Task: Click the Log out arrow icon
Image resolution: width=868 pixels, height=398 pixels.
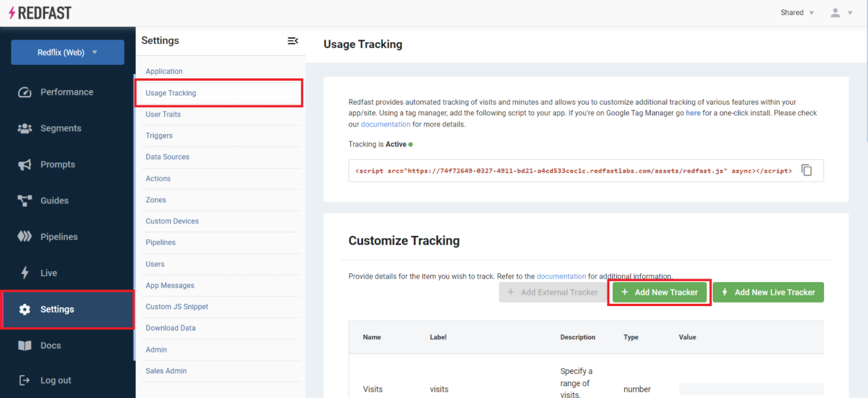Action: (x=25, y=380)
